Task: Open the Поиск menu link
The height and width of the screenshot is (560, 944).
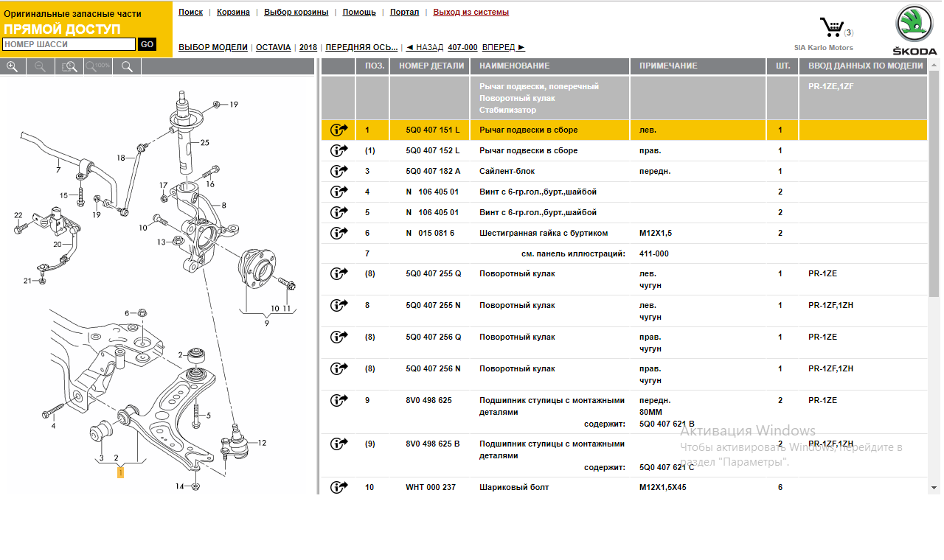Action: [x=190, y=12]
